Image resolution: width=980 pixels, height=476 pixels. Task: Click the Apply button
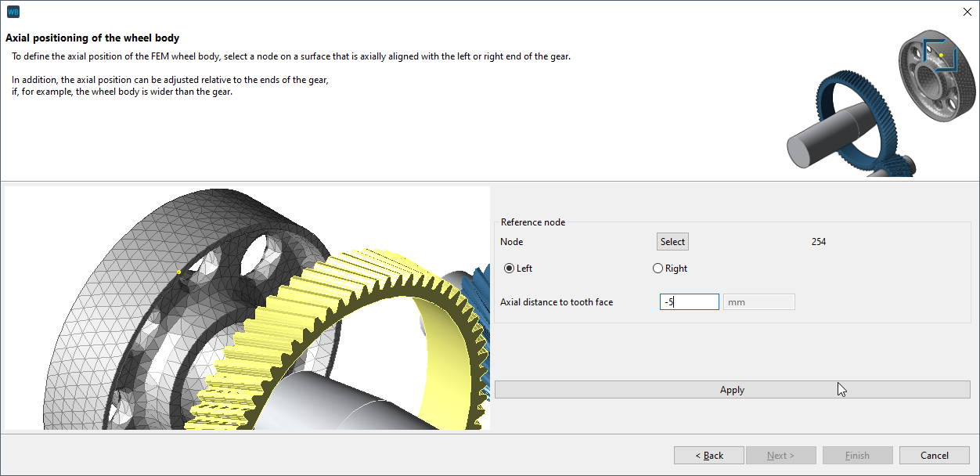[x=732, y=390]
